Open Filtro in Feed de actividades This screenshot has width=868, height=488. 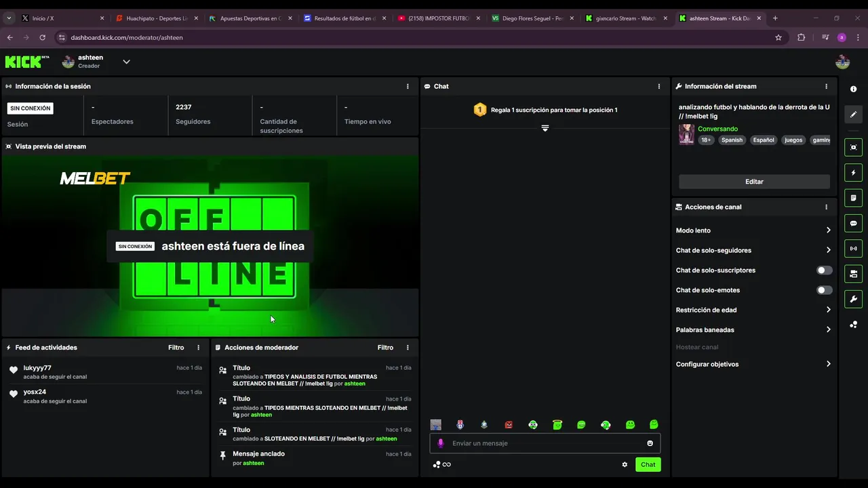pos(176,347)
